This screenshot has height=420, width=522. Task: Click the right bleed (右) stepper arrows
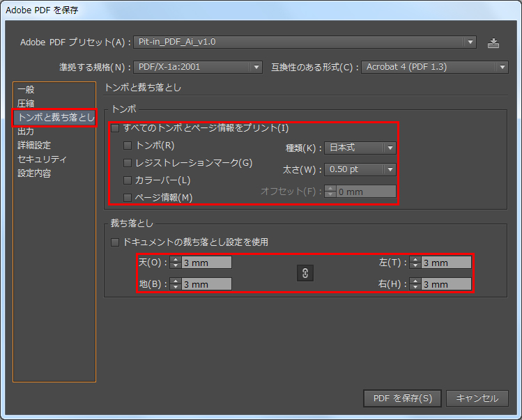(415, 284)
